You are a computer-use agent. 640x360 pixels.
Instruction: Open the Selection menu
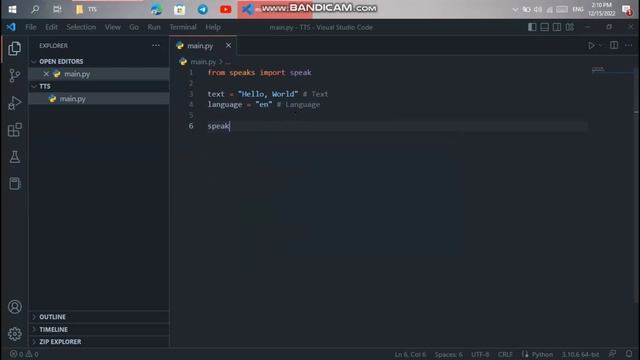(81, 27)
